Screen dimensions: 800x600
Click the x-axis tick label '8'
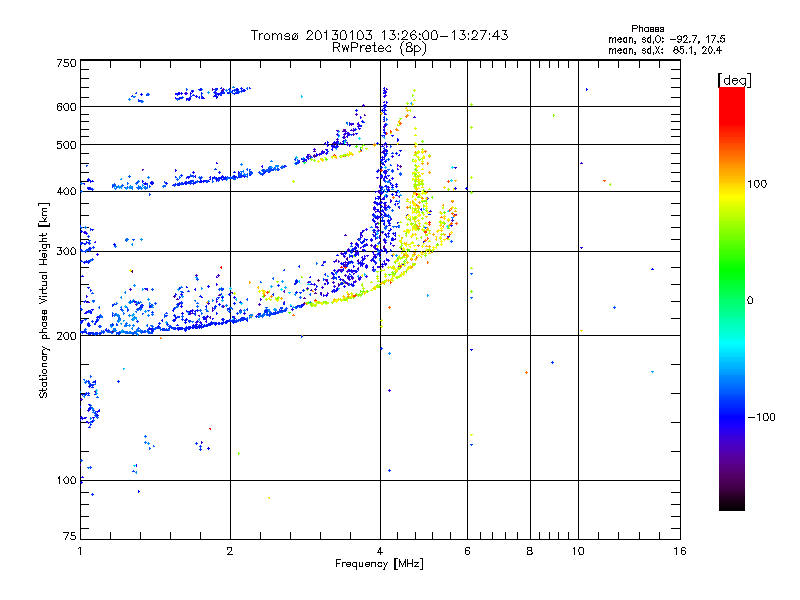[x=530, y=551]
